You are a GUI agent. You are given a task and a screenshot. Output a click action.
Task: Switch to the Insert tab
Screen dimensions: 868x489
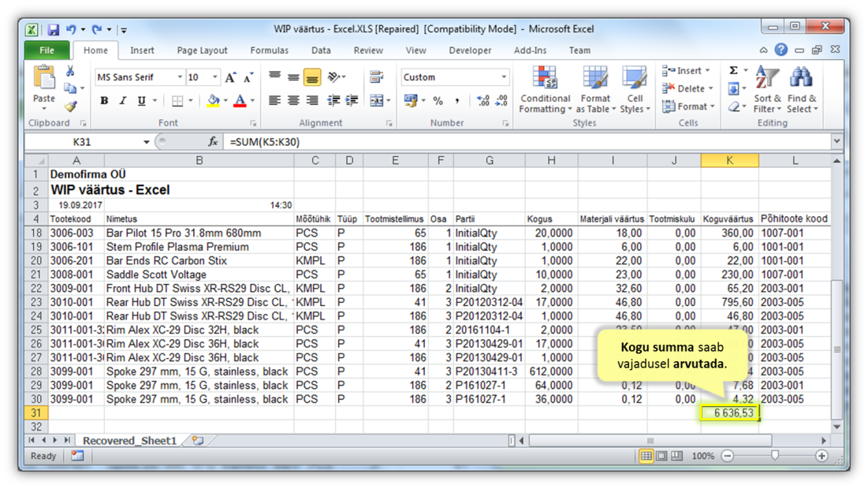(x=142, y=50)
